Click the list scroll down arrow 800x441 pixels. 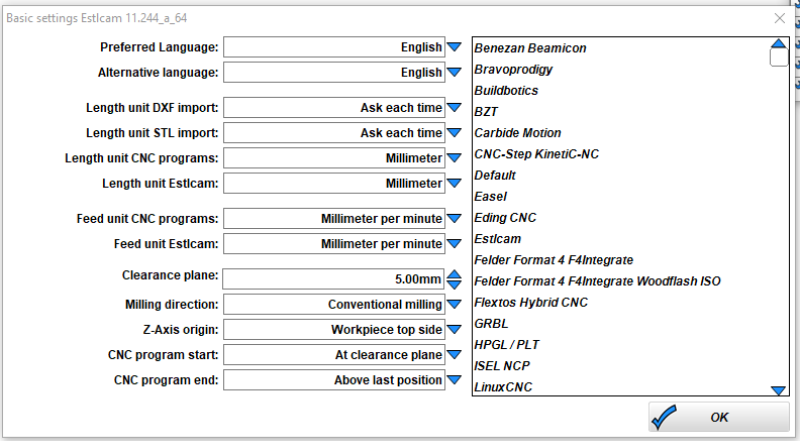pos(779,390)
